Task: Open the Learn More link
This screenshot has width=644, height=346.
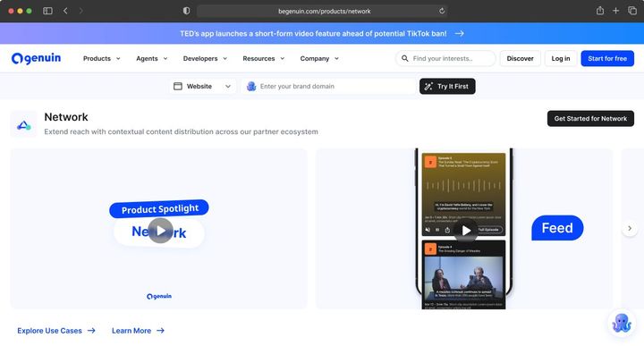Action: point(138,331)
